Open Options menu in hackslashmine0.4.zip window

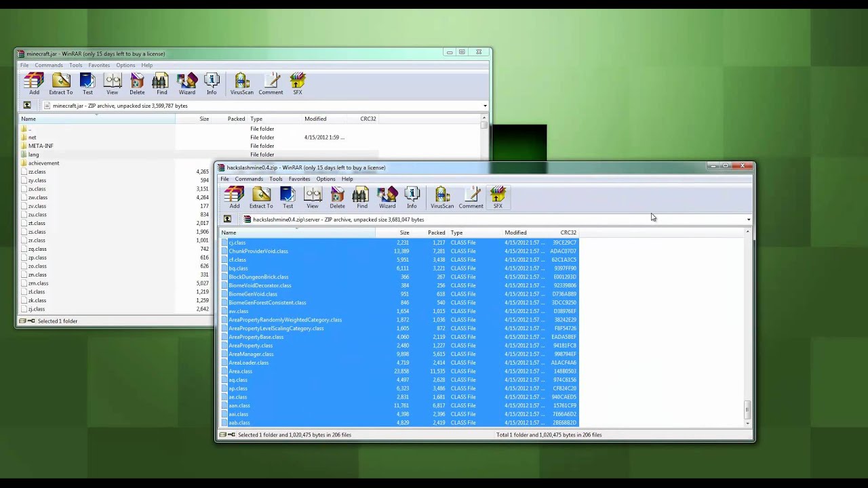(x=325, y=179)
